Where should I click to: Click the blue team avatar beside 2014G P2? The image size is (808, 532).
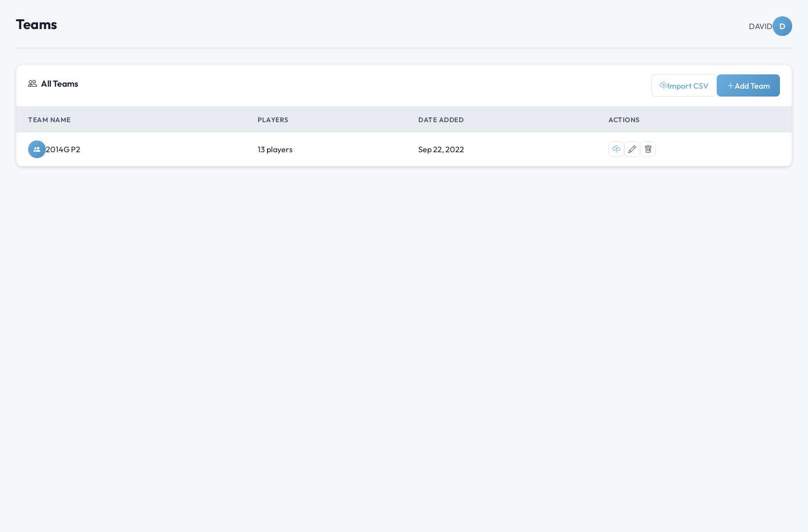tap(36, 149)
